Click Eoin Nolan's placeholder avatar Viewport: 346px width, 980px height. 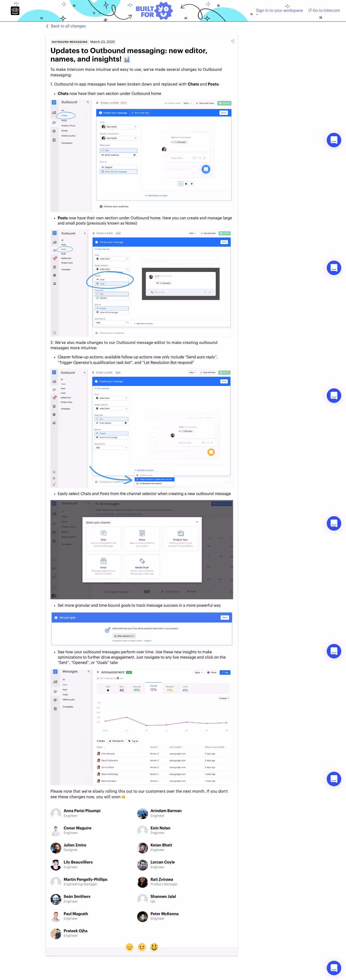click(x=142, y=831)
